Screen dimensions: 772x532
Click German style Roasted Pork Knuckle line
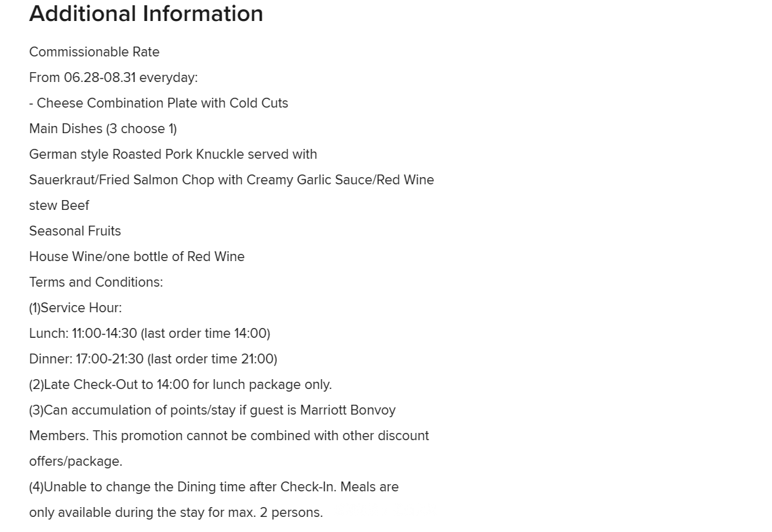tap(173, 154)
